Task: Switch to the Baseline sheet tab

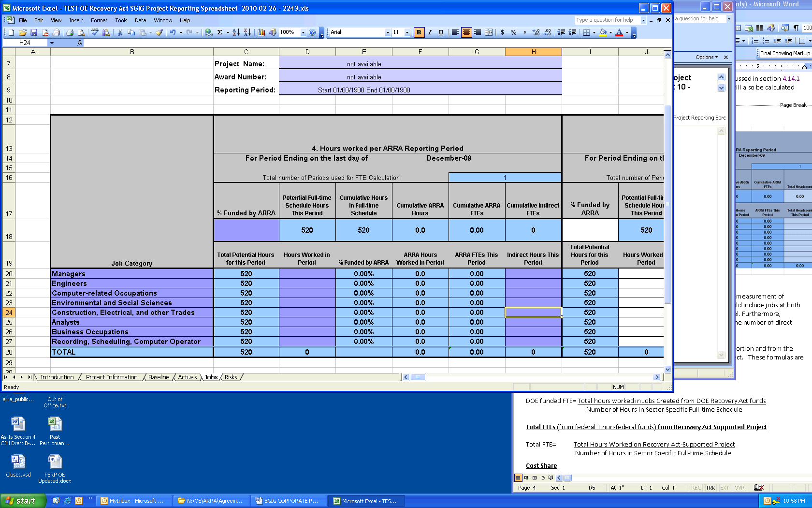Action: point(159,377)
